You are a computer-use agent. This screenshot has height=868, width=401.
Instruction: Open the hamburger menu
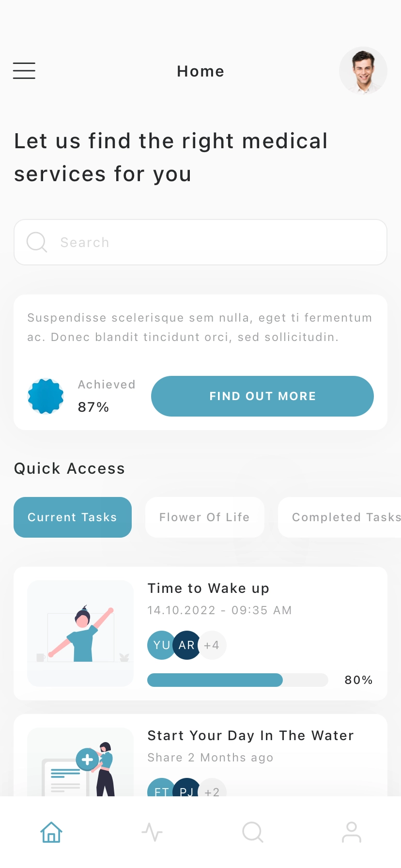click(24, 71)
